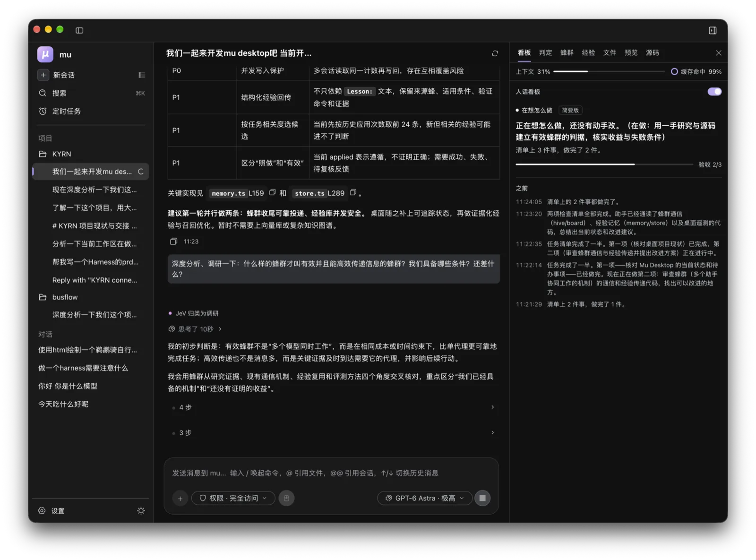
Task: Open the 权限 · 完全访问 dropdown
Action: 233,498
